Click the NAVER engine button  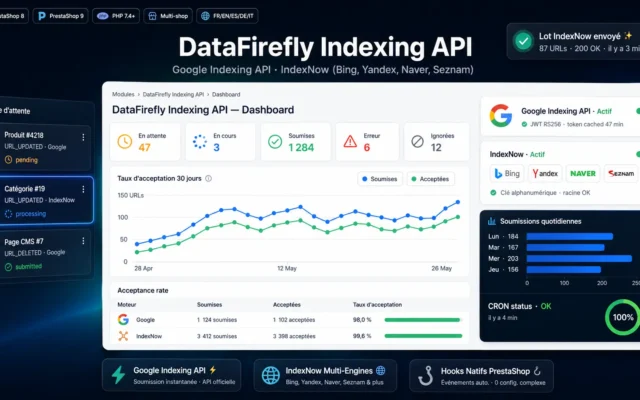(x=583, y=173)
